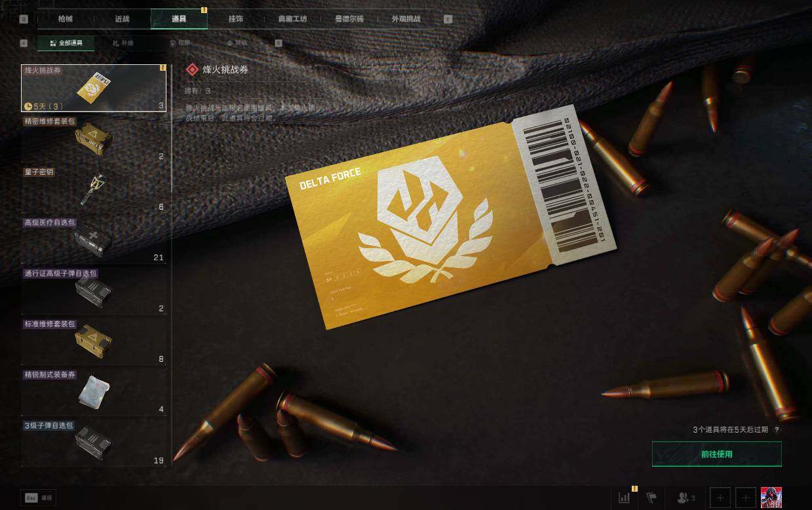Screen dimensions: 812x510
Task: Open the question mark expiry help
Action: coord(777,430)
